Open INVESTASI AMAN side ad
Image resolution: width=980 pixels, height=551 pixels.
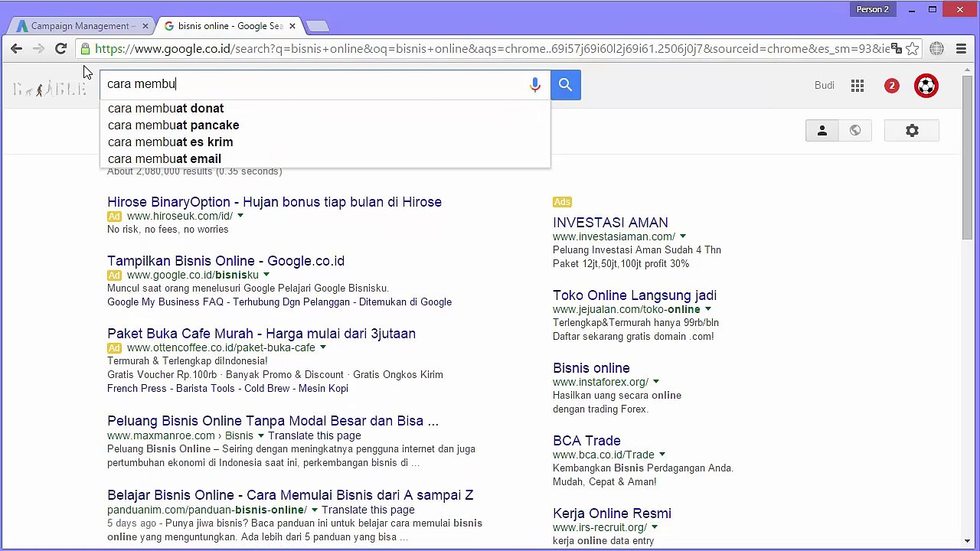click(x=610, y=223)
